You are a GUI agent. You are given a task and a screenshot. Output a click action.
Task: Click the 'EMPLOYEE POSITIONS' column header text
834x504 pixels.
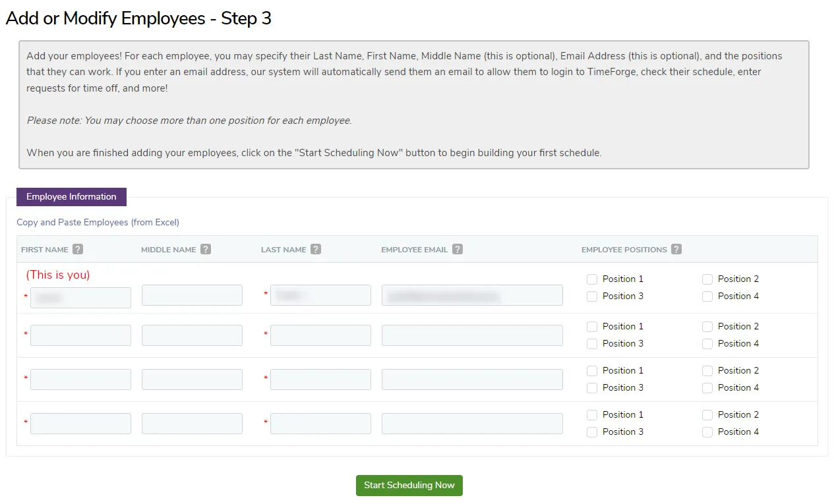click(x=624, y=250)
